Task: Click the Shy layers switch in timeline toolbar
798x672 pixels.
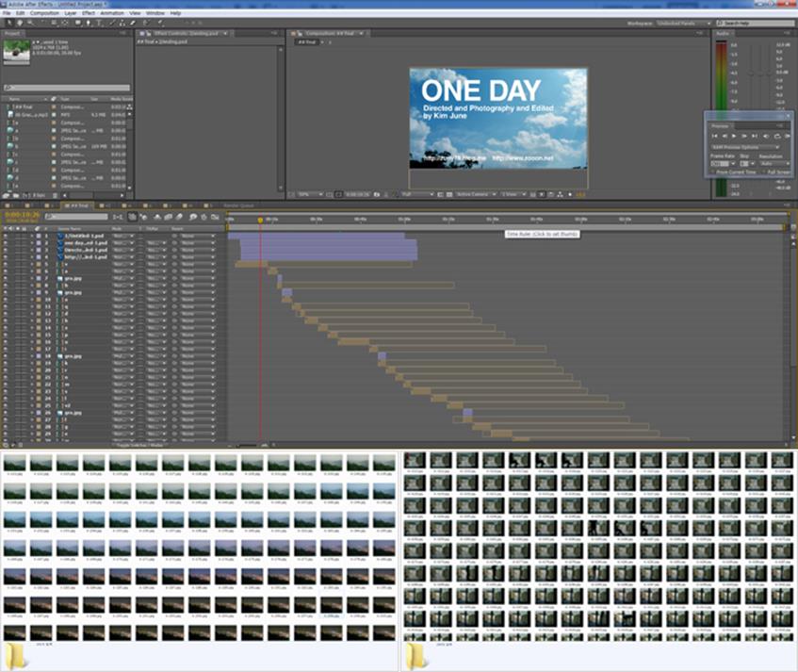Action: (157, 218)
